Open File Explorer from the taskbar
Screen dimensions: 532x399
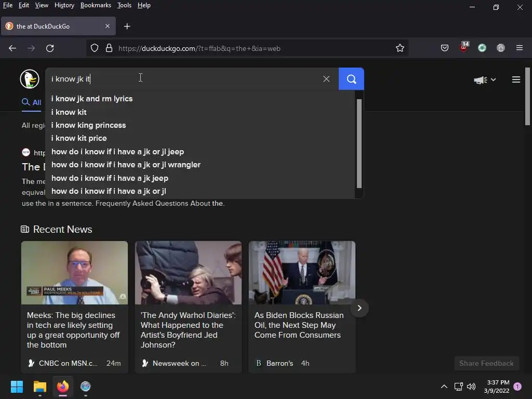[39, 387]
